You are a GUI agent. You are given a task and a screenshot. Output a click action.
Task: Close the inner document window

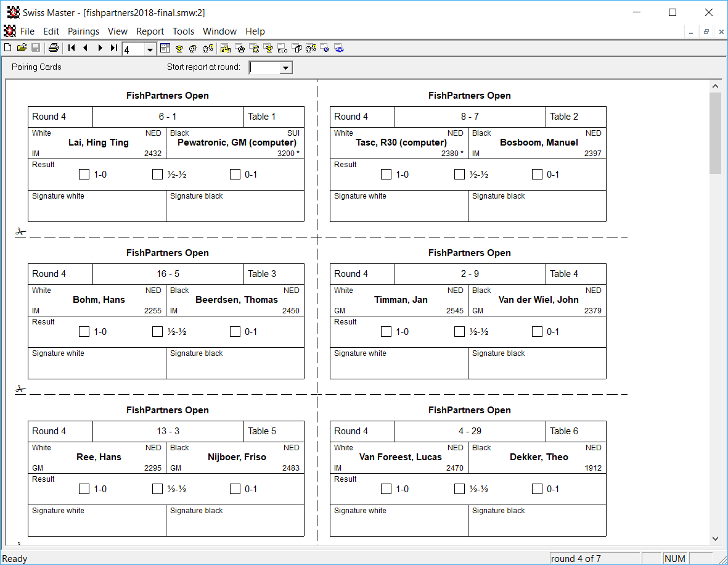point(721,31)
